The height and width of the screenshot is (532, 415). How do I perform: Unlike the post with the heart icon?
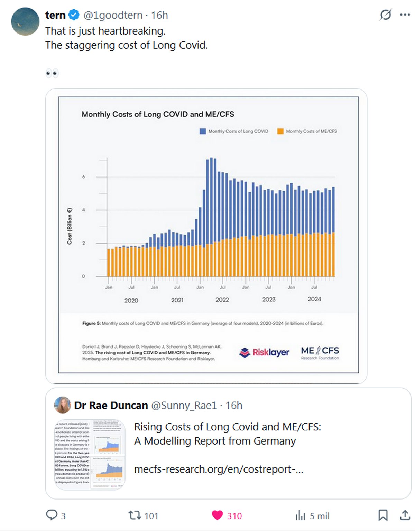(x=217, y=515)
